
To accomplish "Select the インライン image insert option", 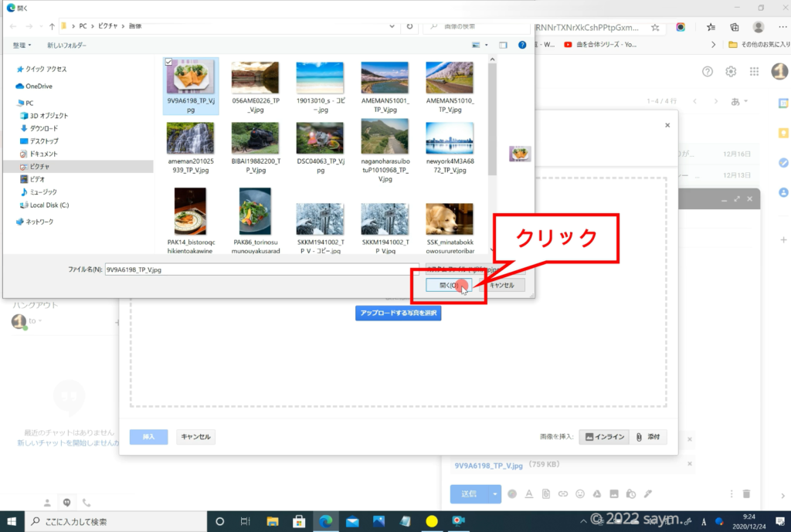I will coord(603,437).
